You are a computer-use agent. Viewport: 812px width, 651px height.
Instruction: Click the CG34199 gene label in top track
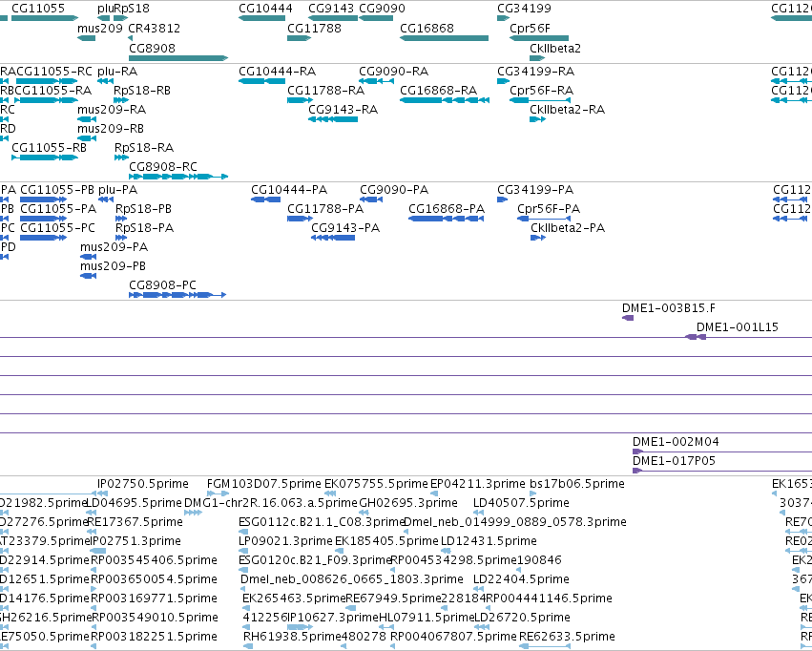(x=524, y=9)
